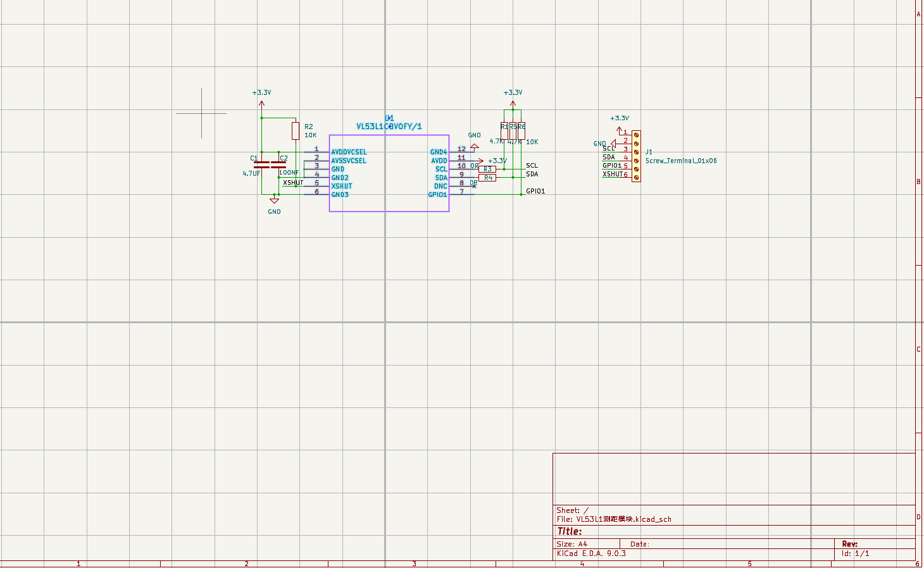This screenshot has width=924, height=568.
Task: Click GPIO1 net label on pin 7 wire
Action: coord(535,191)
